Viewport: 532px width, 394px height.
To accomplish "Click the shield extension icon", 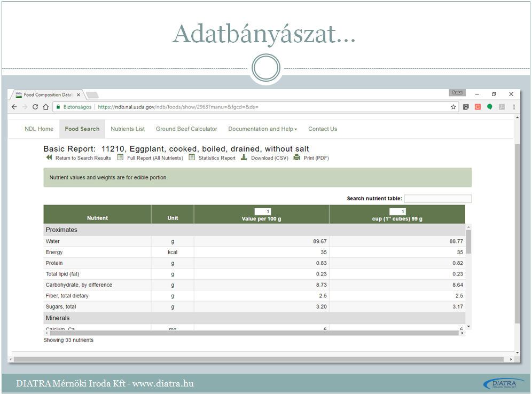I will [x=466, y=107].
